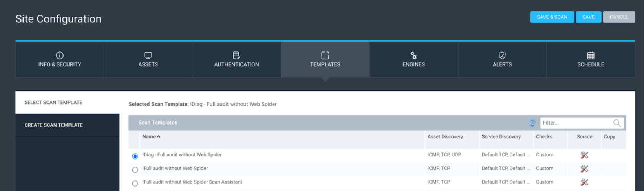Select !Full audit without Web Spider radio button
The height and width of the screenshot is (191, 644).
[135, 170]
